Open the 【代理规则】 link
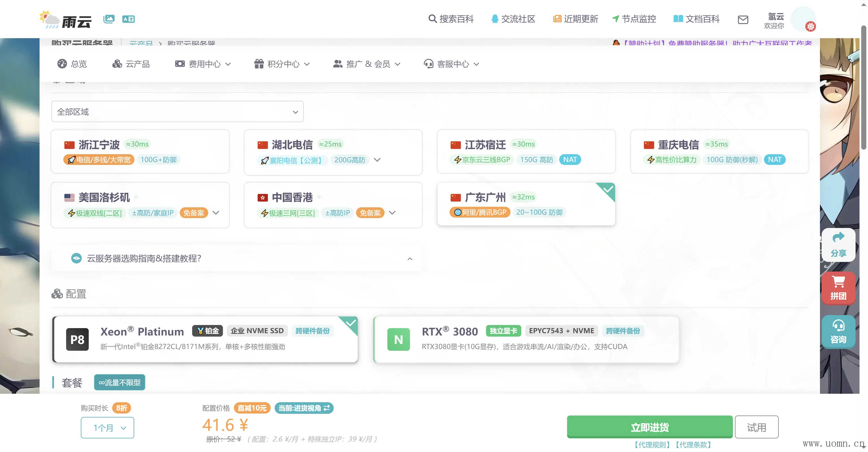The image size is (868, 452). point(652,445)
